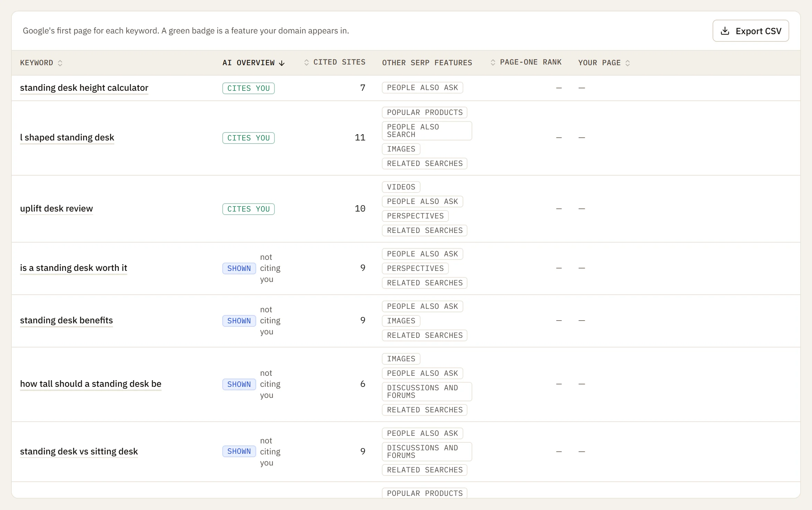The width and height of the screenshot is (812, 510).
Task: Click the sort arrows next to KEYWORD
Action: [60, 63]
